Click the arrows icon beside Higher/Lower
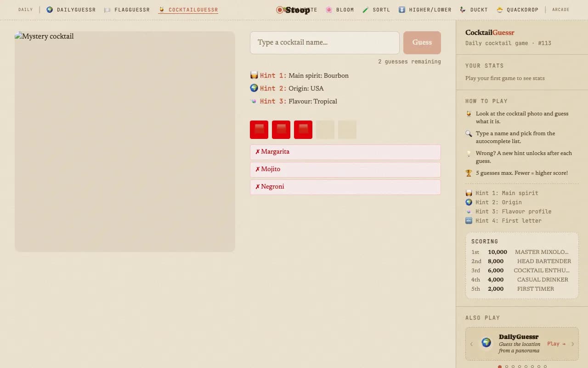 [402, 10]
